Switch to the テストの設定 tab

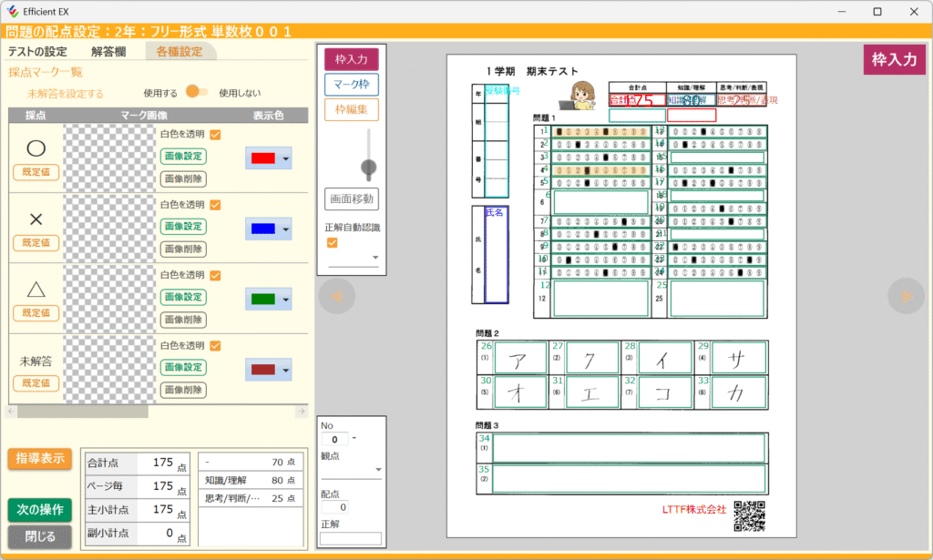coord(37,51)
